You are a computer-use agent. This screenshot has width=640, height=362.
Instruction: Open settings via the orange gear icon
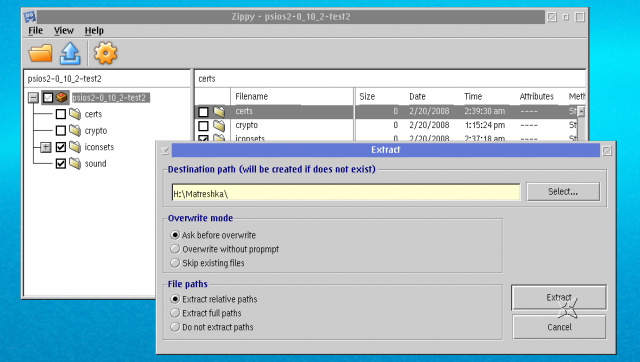coord(105,53)
